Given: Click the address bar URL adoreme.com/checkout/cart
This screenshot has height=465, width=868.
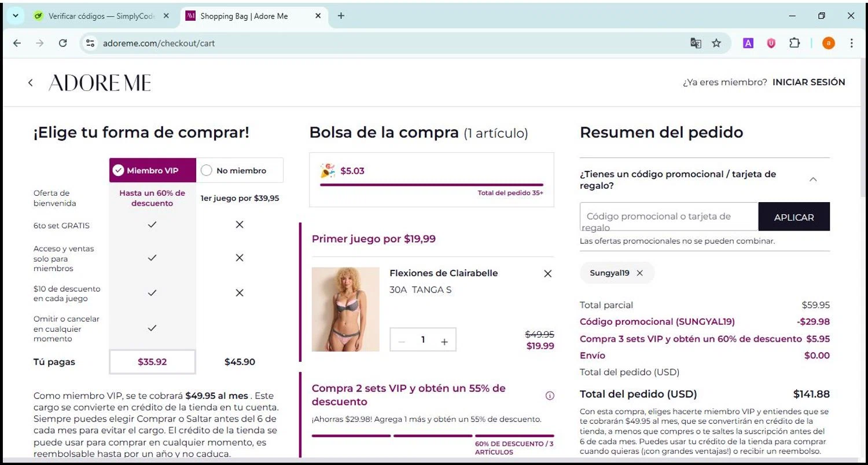Looking at the screenshot, I should (159, 43).
